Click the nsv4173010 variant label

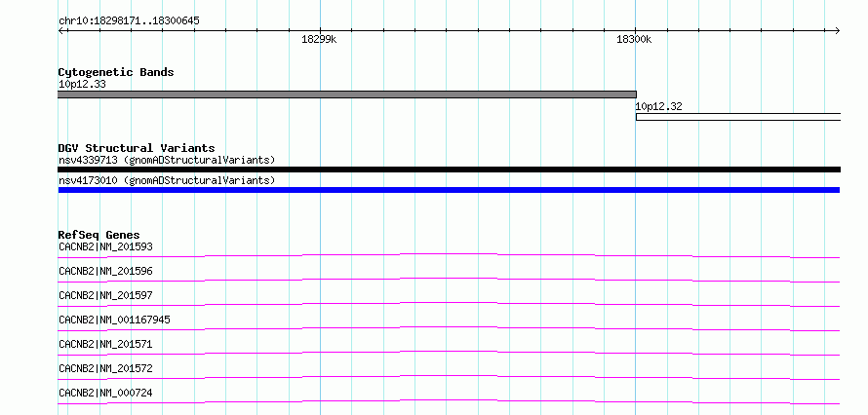167,180
